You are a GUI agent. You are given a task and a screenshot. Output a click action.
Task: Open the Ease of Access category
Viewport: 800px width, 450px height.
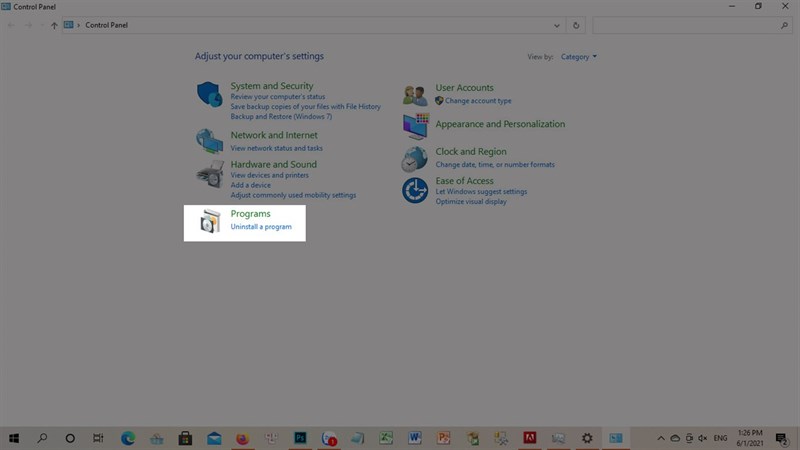pyautogui.click(x=464, y=181)
